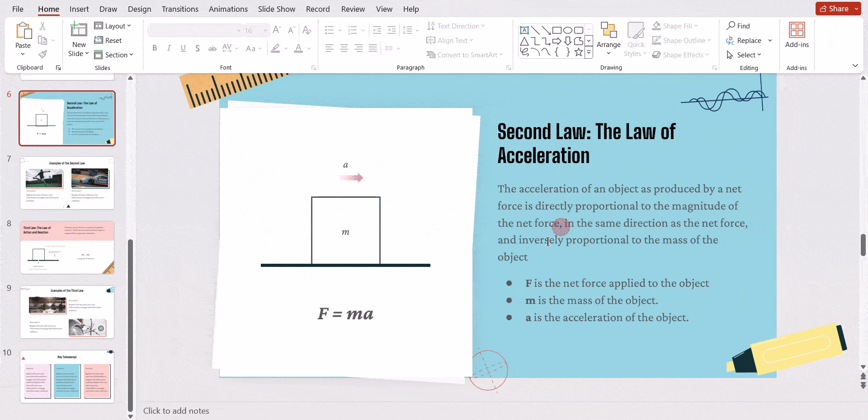The image size is (868, 420).
Task: Pick the star shape in gallery
Action: pos(578,52)
